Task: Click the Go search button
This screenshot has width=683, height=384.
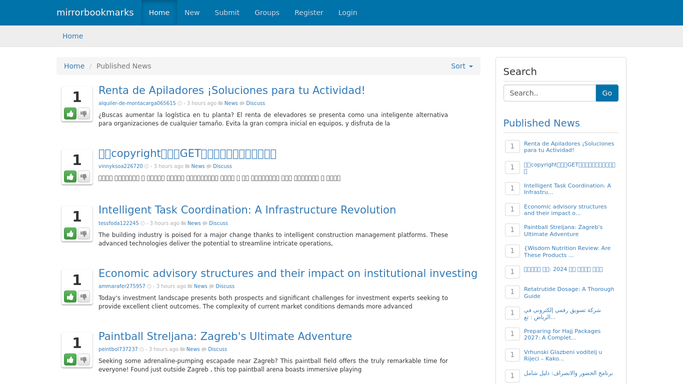Action: [x=607, y=93]
